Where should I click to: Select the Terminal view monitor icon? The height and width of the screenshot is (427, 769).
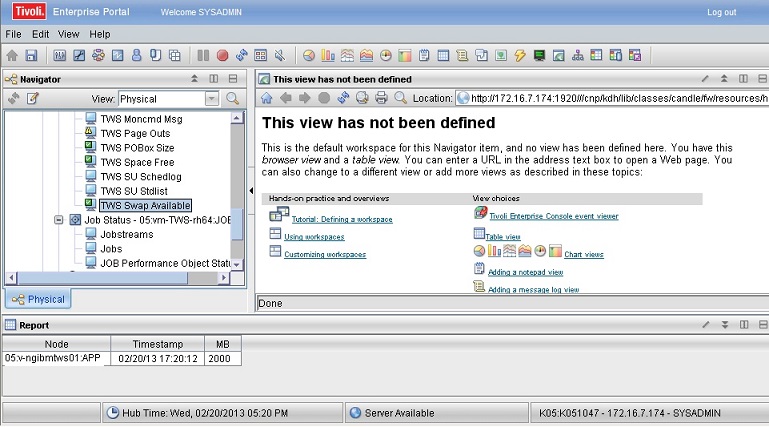point(539,55)
